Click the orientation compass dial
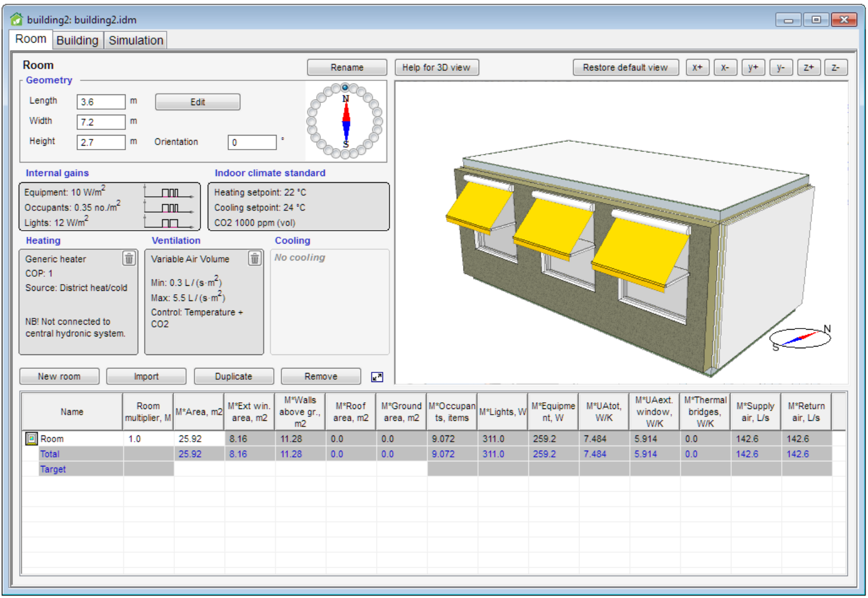This screenshot has height=598, width=868. [x=345, y=121]
